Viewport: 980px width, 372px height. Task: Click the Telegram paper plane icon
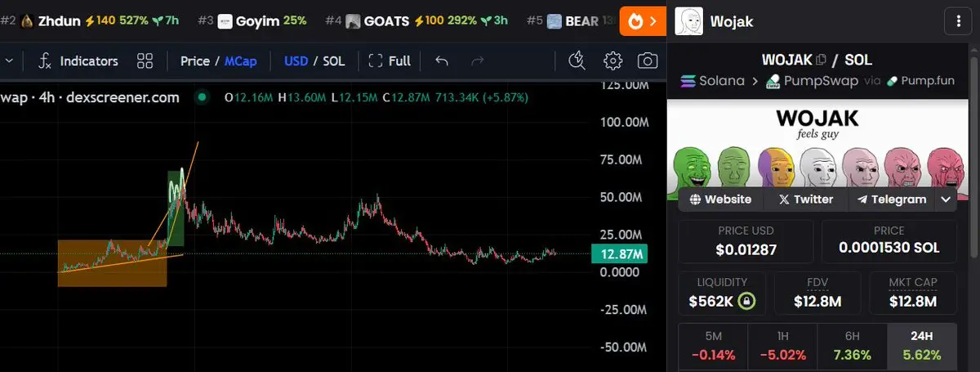click(x=862, y=199)
